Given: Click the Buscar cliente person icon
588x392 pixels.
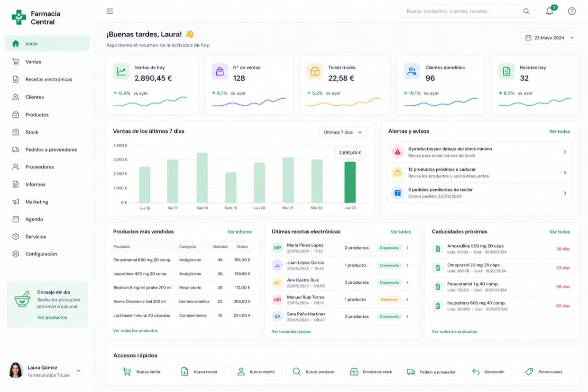Looking at the screenshot, I should 241,372.
